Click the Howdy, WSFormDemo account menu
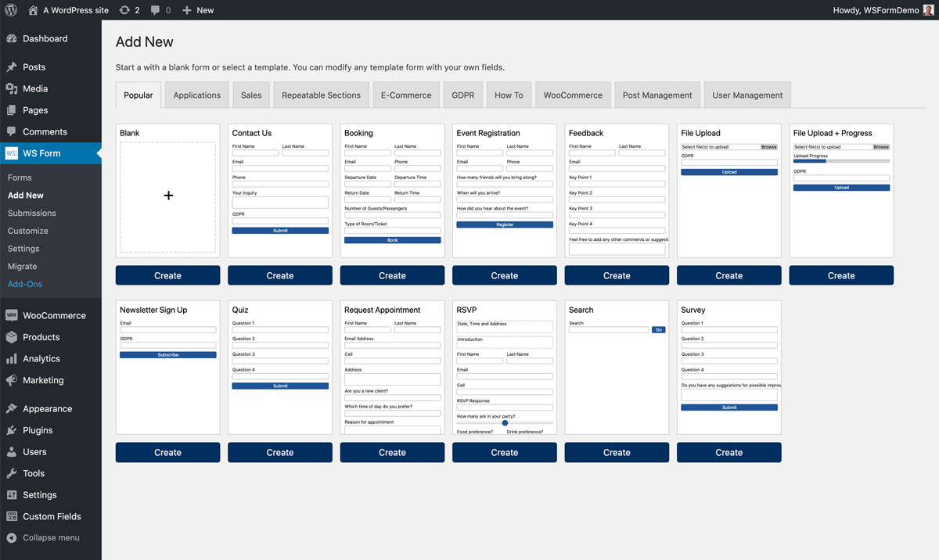This screenshot has height=560, width=939. click(x=884, y=10)
